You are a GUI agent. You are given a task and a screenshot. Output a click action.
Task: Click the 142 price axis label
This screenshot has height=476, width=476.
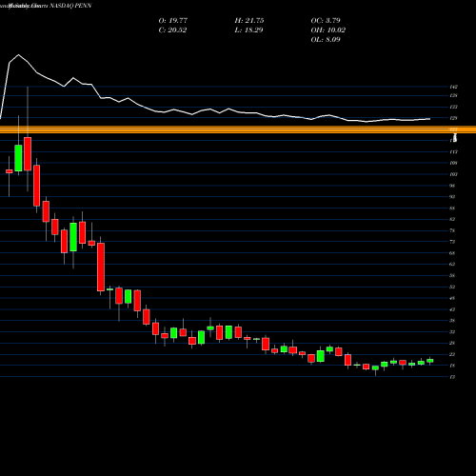pyautogui.click(x=453, y=87)
